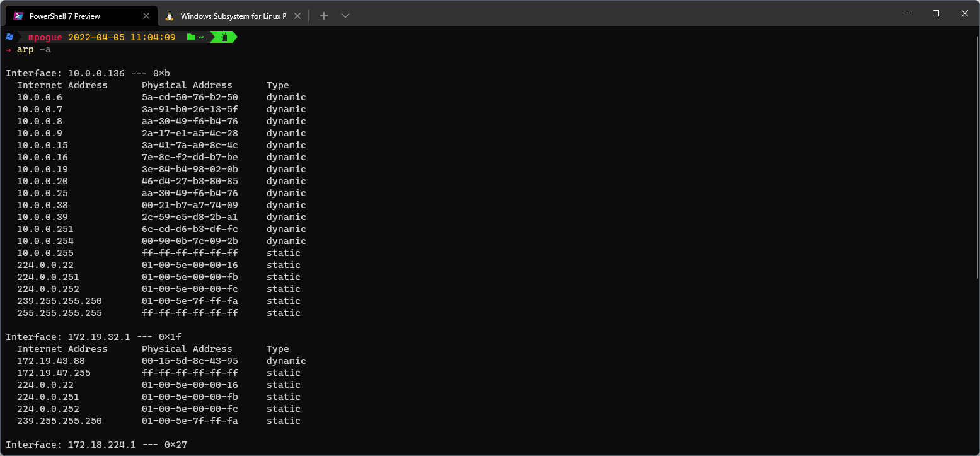This screenshot has width=980, height=456.
Task: Click IP address 10.0.0.7
Action: tap(40, 109)
